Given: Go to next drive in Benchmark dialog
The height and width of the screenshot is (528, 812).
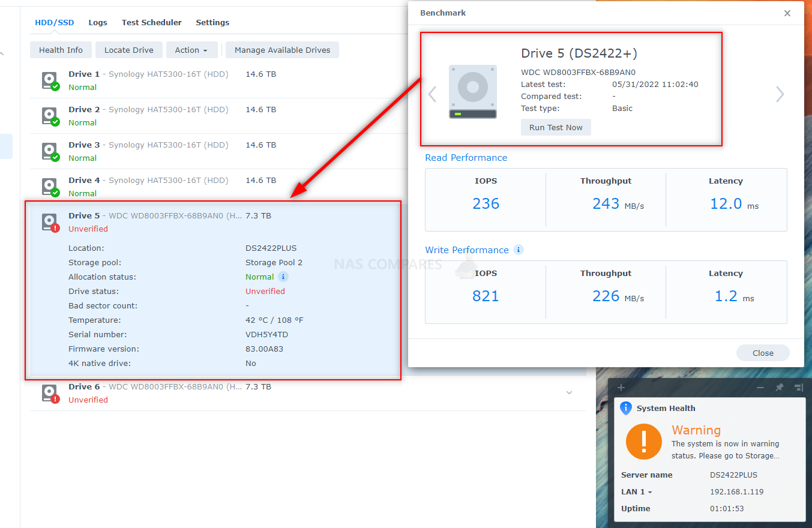Looking at the screenshot, I should 780,94.
